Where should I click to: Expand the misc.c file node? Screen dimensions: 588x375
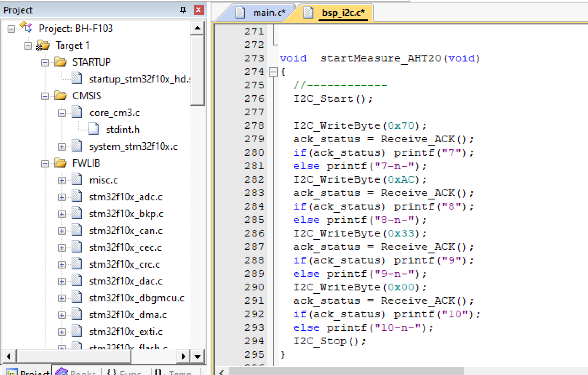[x=62, y=180]
